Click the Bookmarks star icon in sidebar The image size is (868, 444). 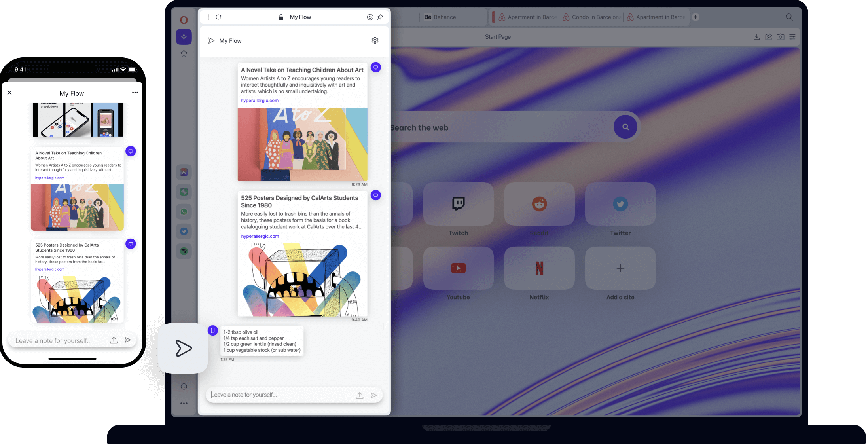(184, 53)
